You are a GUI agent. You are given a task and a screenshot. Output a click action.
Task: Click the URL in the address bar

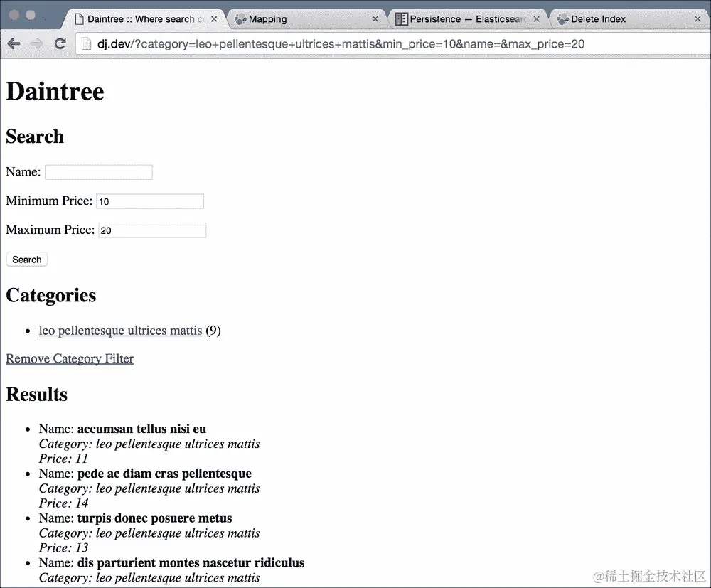coord(341,44)
